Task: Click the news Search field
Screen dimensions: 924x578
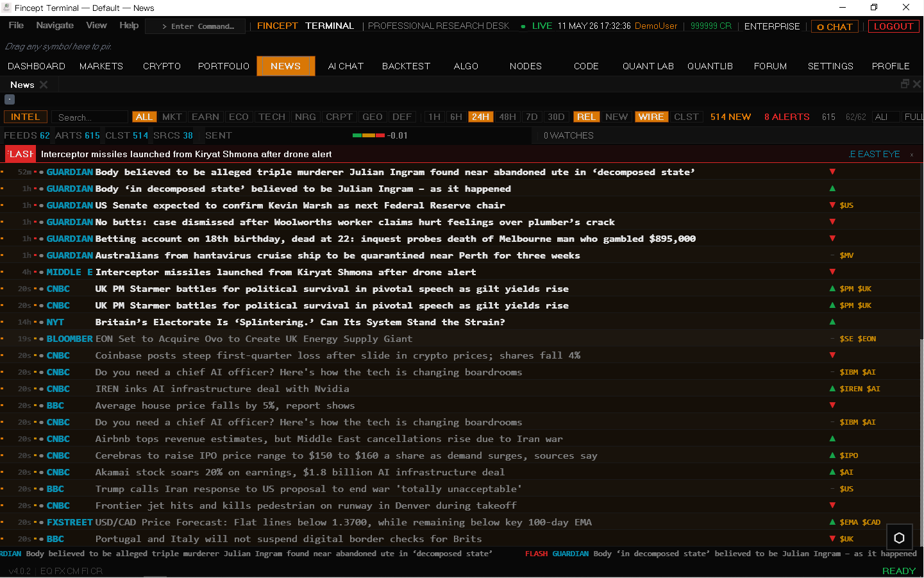Action: tap(90, 117)
